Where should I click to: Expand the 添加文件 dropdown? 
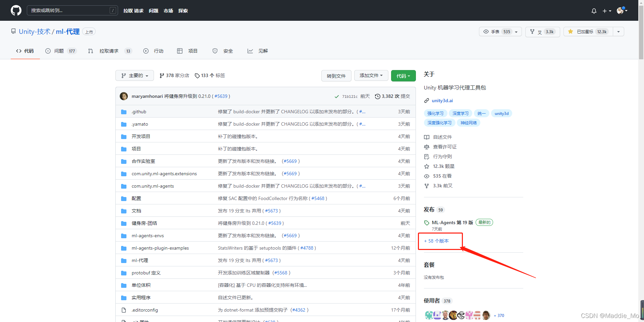point(371,75)
